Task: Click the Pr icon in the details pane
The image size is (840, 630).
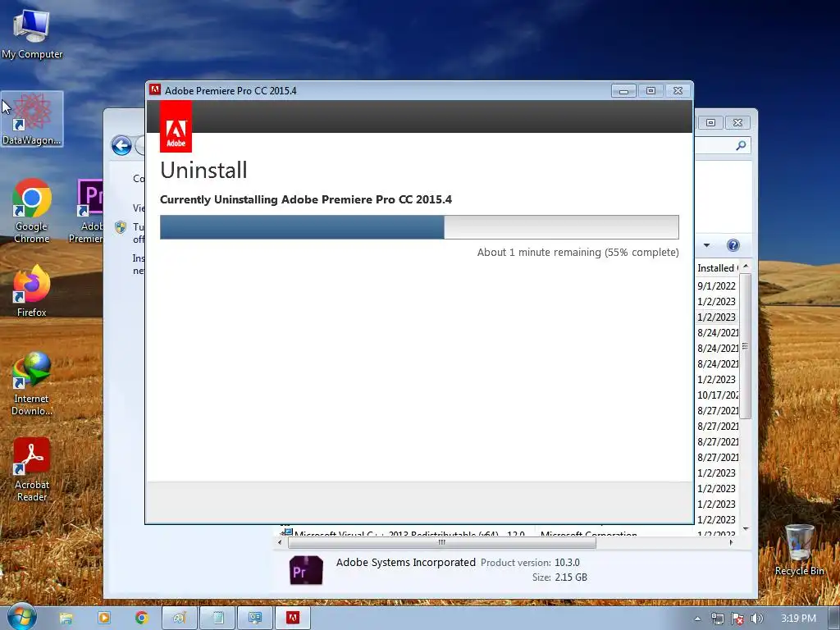Action: coord(307,570)
